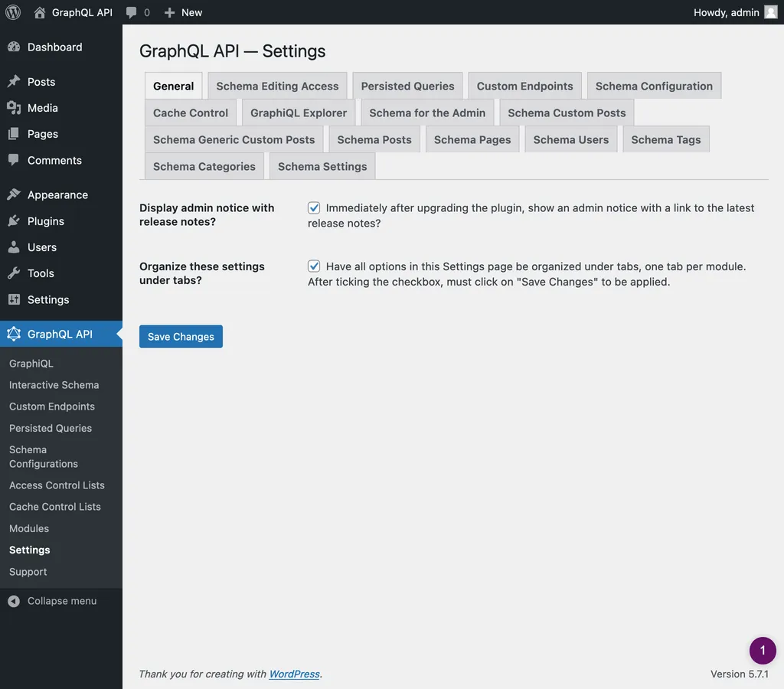
Task: Click the Settings sliders icon in sidebar
Action: (x=14, y=299)
